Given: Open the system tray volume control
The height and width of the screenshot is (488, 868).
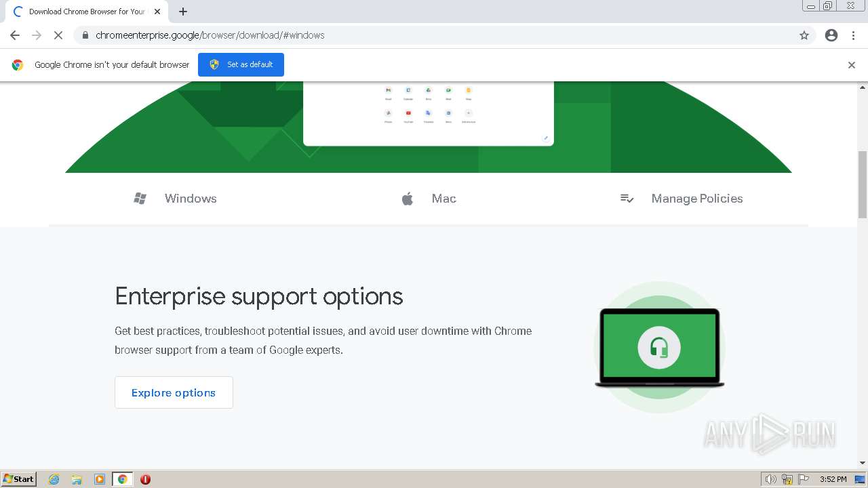Looking at the screenshot, I should [770, 479].
